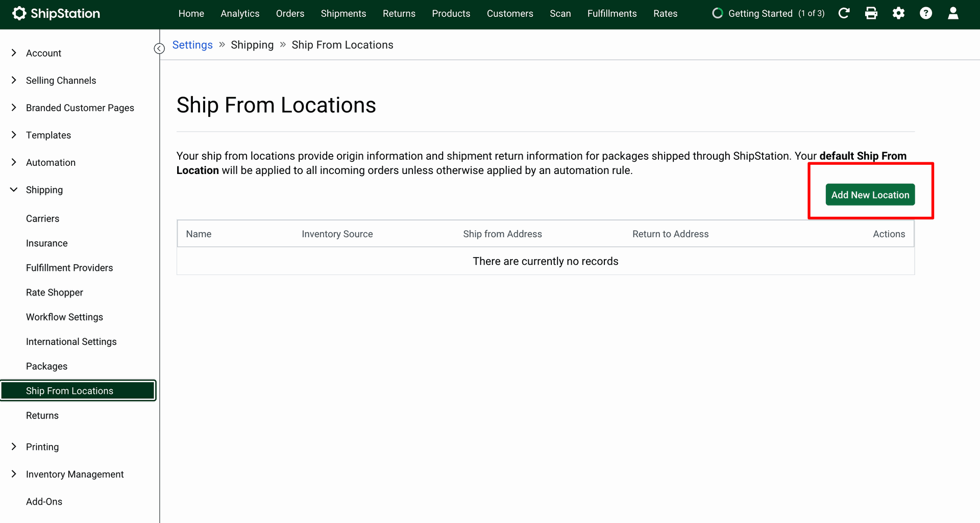The height and width of the screenshot is (523, 980).
Task: Open the print queue printer icon
Action: click(871, 13)
